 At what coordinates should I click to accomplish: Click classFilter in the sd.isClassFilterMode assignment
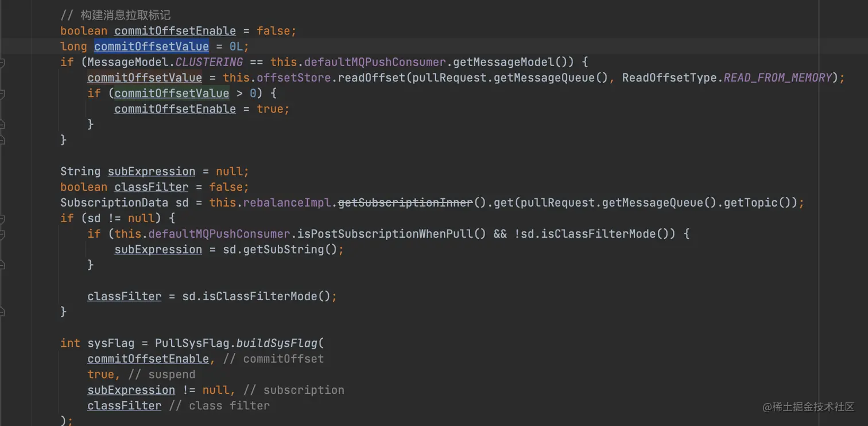[x=125, y=296]
